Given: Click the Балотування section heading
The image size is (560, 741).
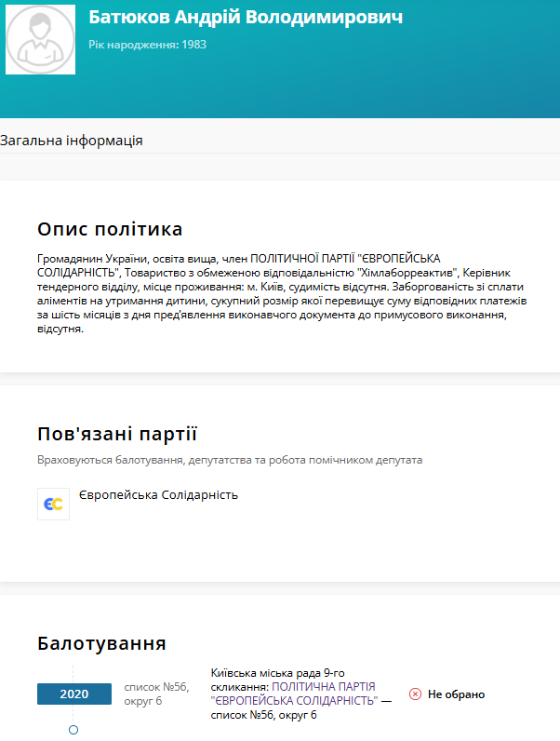Looking at the screenshot, I should [101, 643].
